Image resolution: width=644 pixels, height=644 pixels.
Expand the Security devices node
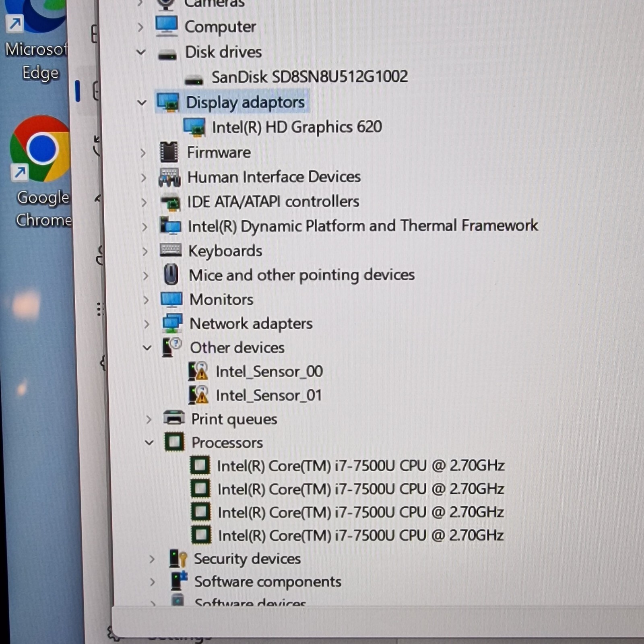pos(152,559)
